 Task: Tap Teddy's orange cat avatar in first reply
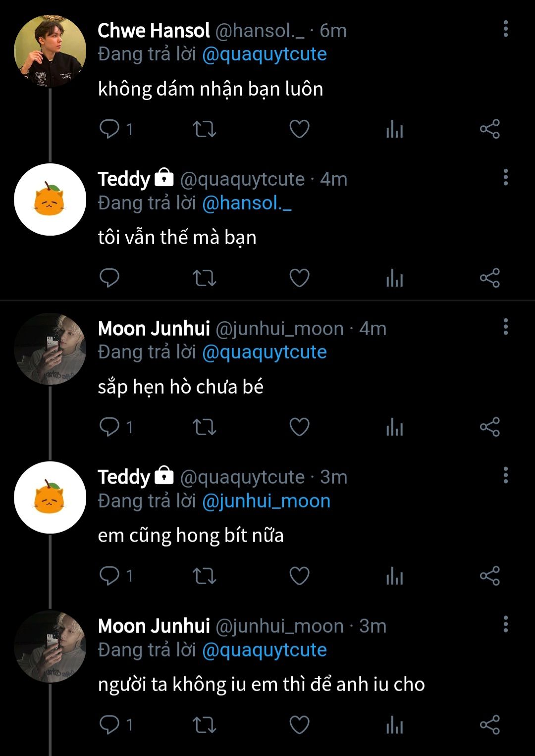(50, 200)
